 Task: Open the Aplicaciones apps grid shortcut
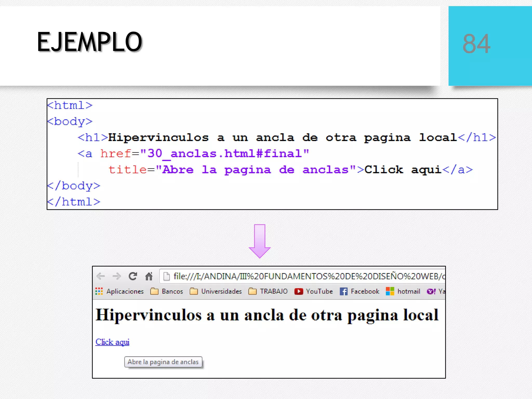coord(119,291)
